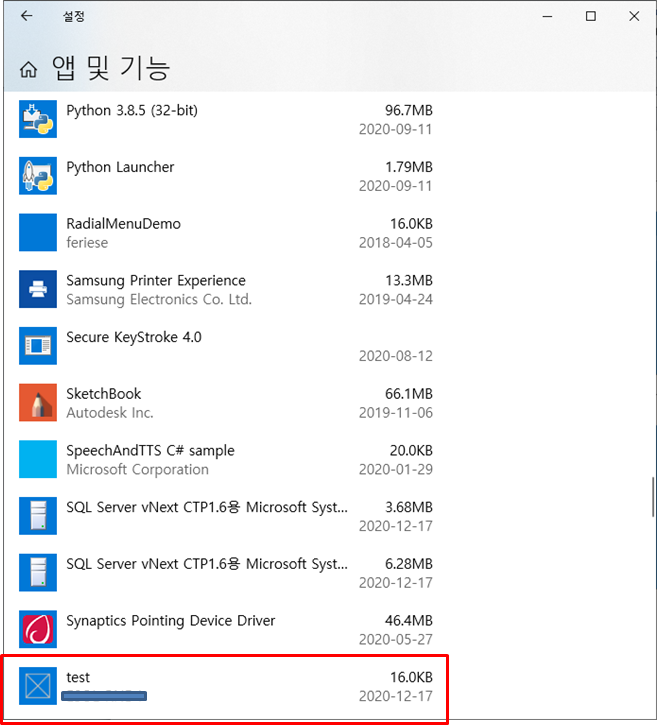The width and height of the screenshot is (657, 725).
Task: Click the 2019-11-06 install date
Action: (x=396, y=413)
